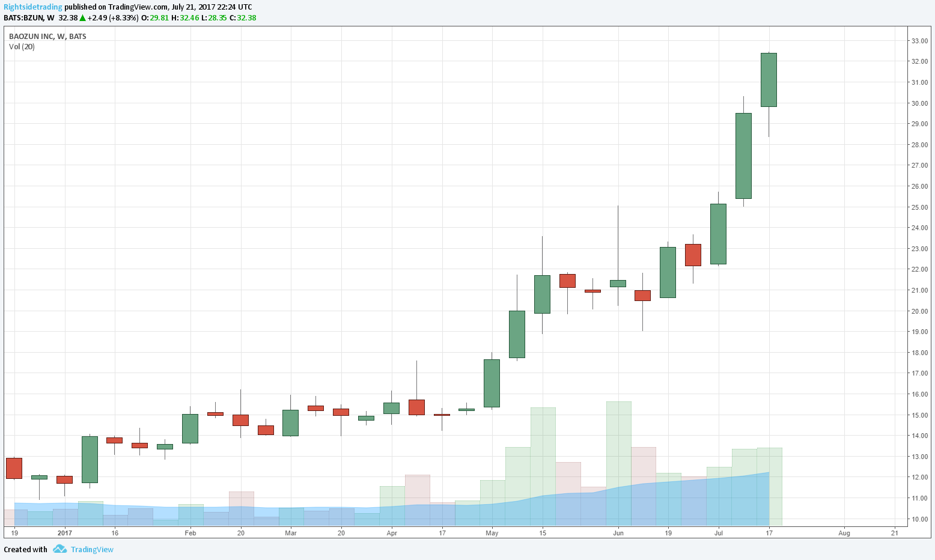Click the May date axis label
The width and height of the screenshot is (935, 560).
click(x=492, y=533)
